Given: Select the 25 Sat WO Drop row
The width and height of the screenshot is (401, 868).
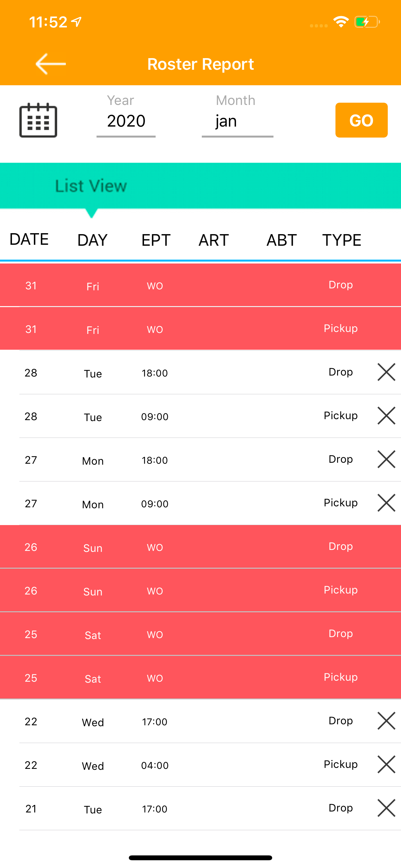Looking at the screenshot, I should click(200, 634).
